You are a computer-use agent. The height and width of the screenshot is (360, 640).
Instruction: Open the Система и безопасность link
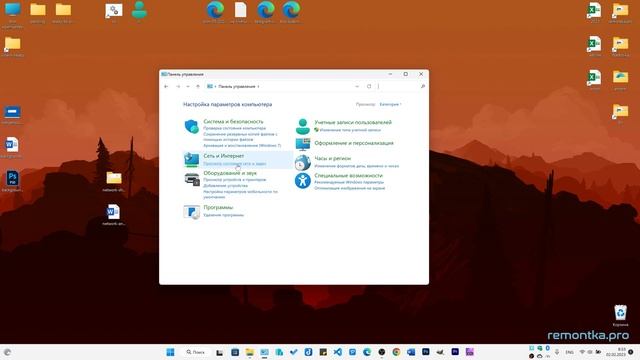click(x=233, y=121)
